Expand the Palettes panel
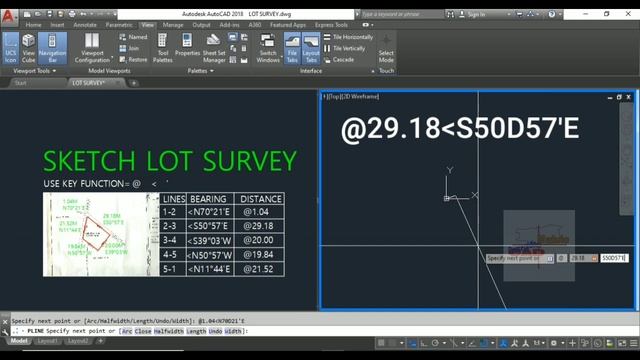This screenshot has height=360, width=640. tap(200, 71)
